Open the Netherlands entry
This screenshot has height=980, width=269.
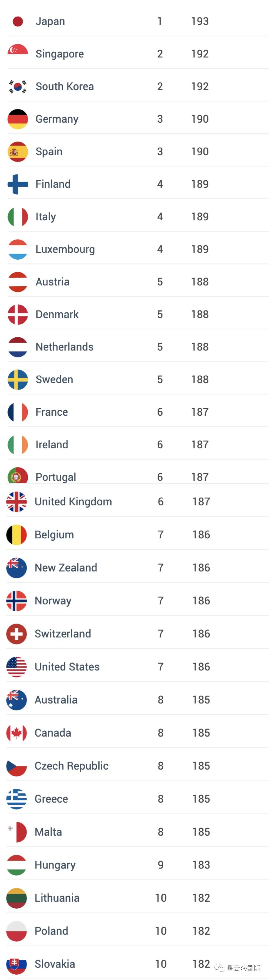64,347
